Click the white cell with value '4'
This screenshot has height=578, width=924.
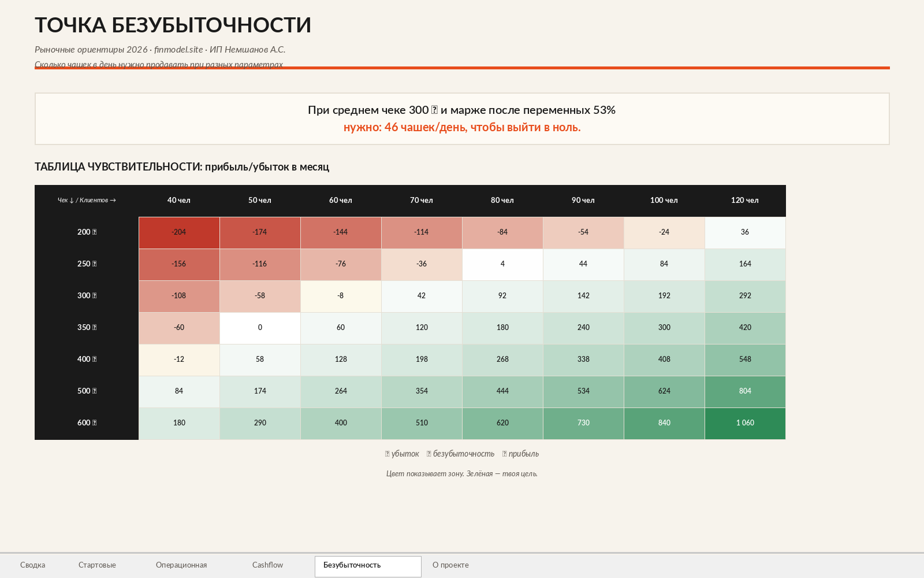502,264
